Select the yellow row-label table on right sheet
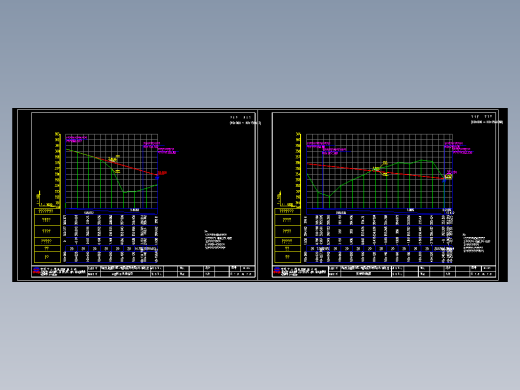520x390 pixels. tap(287, 235)
